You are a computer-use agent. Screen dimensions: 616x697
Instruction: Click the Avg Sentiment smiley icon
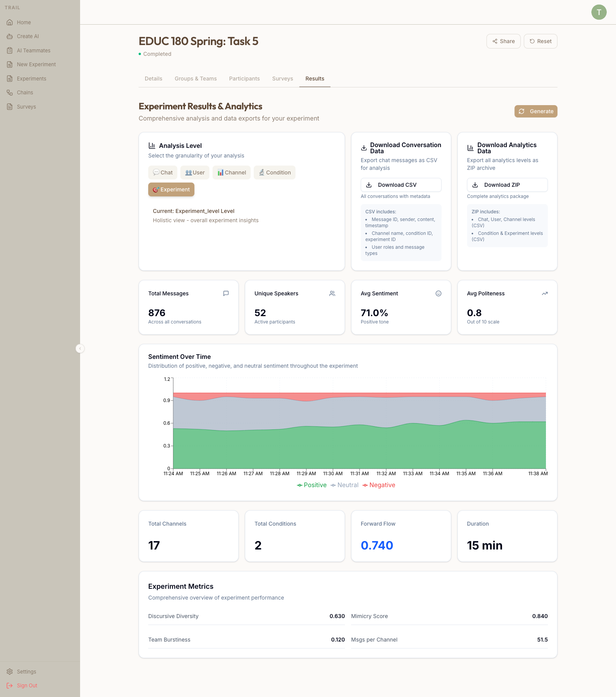[x=439, y=293]
